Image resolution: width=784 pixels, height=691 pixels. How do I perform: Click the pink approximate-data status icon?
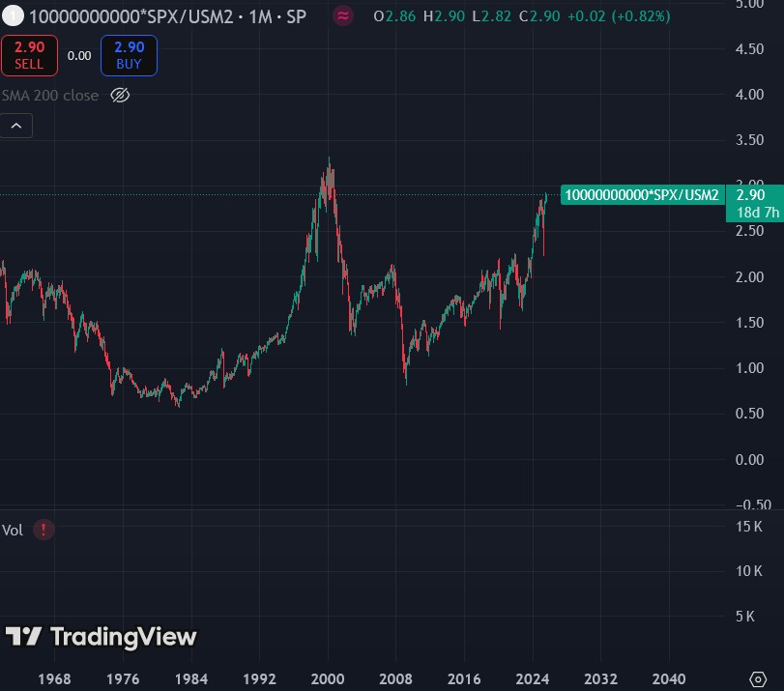(x=343, y=16)
